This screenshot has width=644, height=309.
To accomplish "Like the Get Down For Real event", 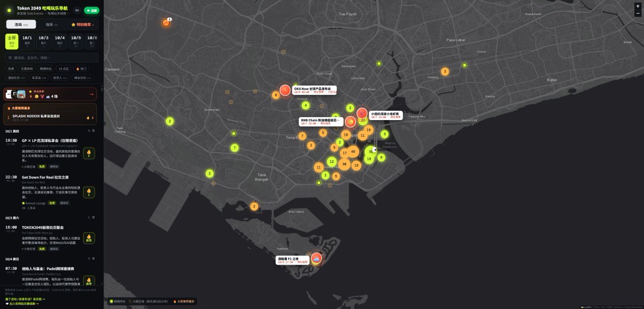I will coord(89,192).
